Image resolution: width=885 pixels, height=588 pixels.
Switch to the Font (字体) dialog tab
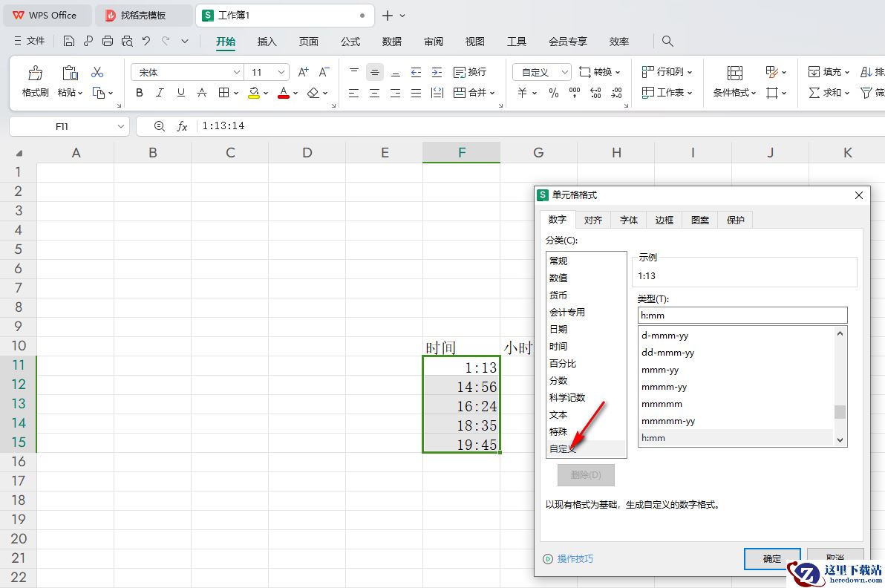pos(628,220)
